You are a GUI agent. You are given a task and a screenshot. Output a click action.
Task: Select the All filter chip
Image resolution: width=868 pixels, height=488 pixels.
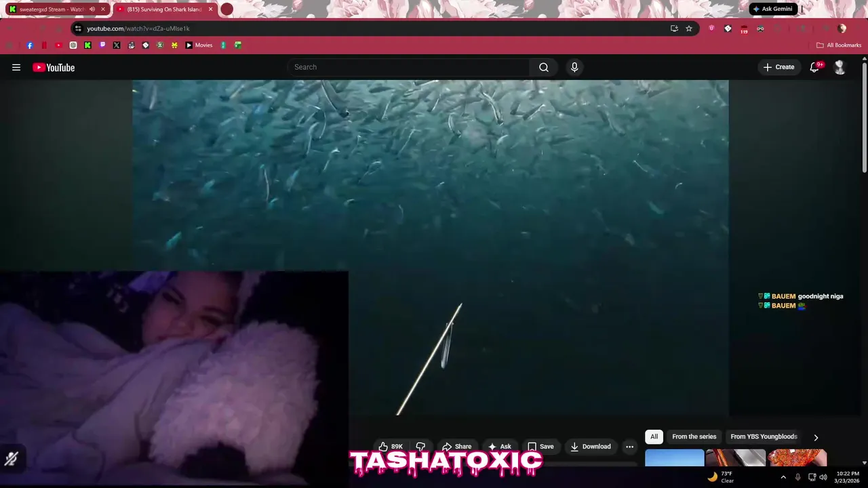point(654,437)
